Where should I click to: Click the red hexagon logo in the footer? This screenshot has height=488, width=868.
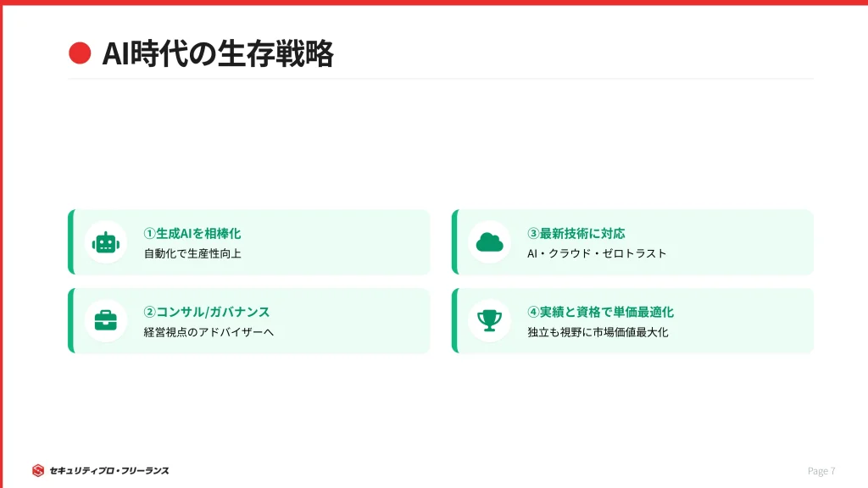tap(38, 470)
